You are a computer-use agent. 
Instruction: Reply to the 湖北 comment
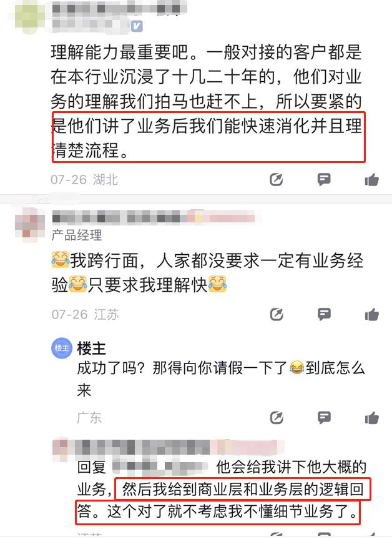[324, 179]
